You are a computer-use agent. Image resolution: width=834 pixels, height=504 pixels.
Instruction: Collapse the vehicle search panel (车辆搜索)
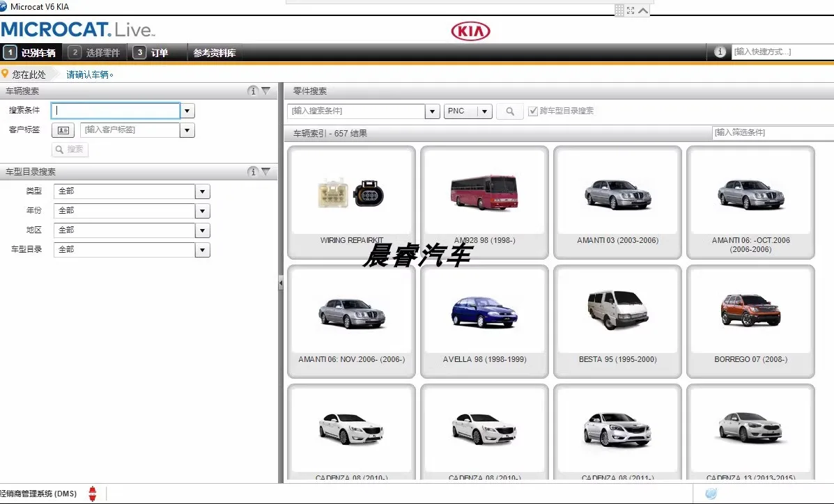point(266,91)
